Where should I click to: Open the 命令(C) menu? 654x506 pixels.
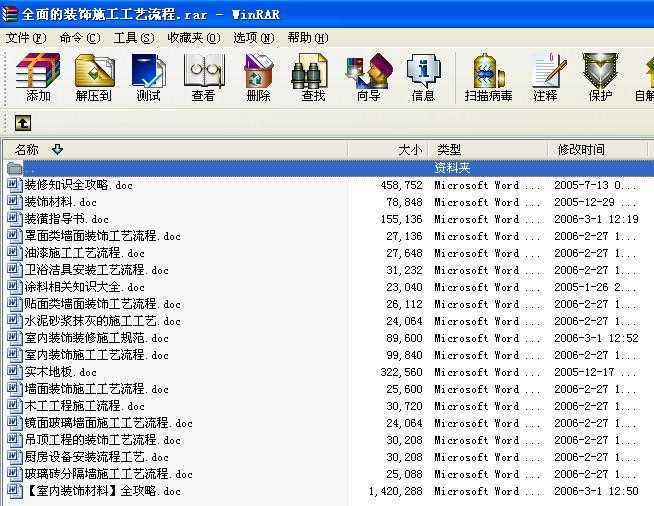coord(80,38)
